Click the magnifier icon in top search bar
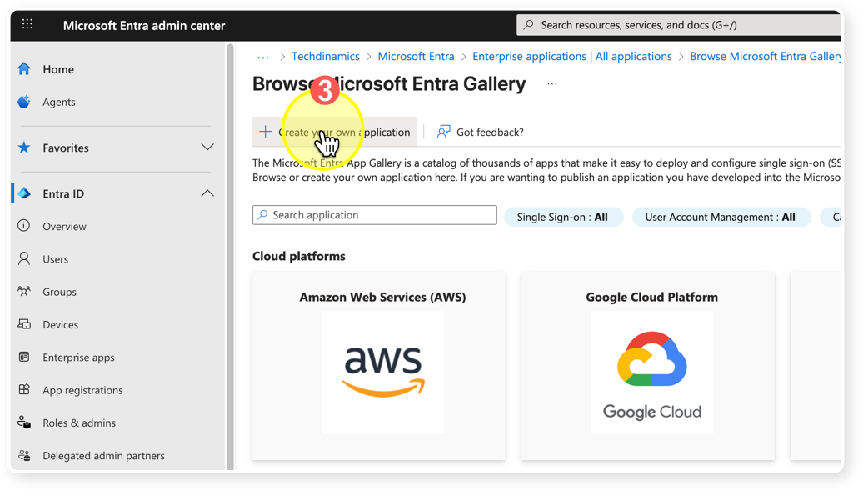This screenshot has height=496, width=868. 529,25
